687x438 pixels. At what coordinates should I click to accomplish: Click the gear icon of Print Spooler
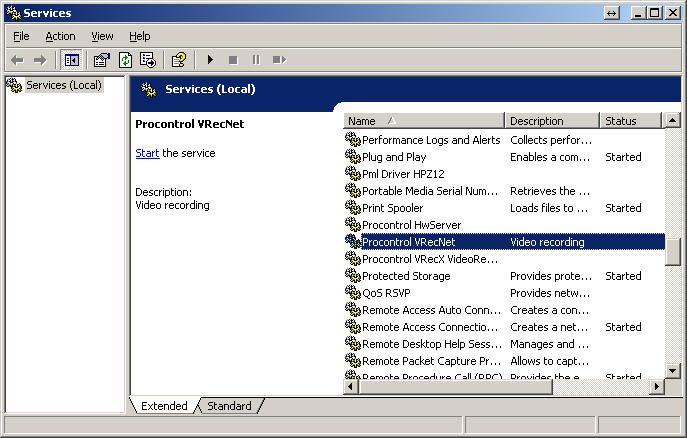(x=353, y=208)
